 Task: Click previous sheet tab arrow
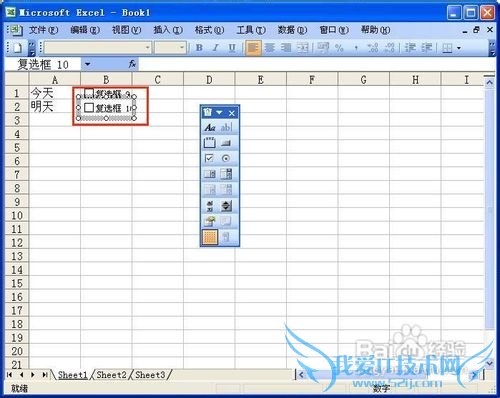click(22, 375)
